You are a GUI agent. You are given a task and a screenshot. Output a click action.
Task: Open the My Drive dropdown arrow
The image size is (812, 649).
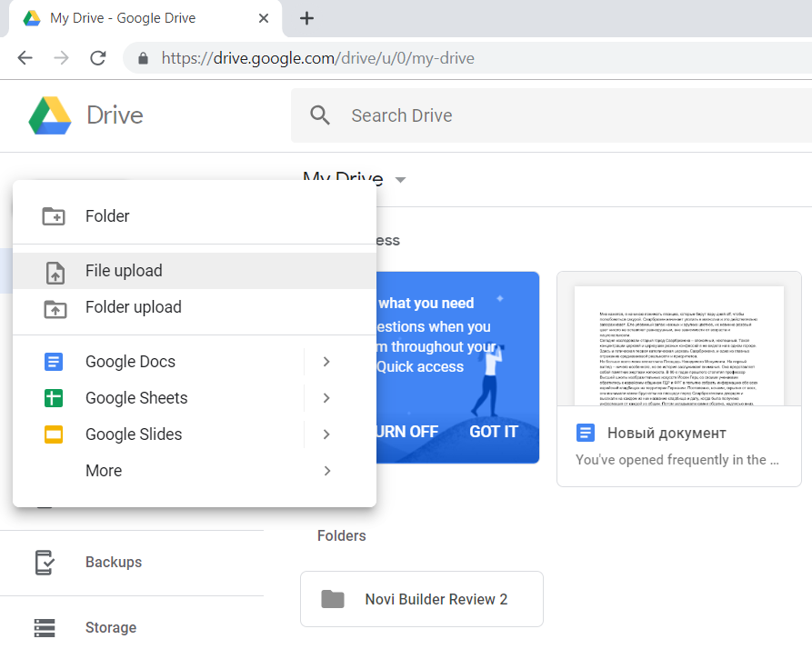pos(400,180)
